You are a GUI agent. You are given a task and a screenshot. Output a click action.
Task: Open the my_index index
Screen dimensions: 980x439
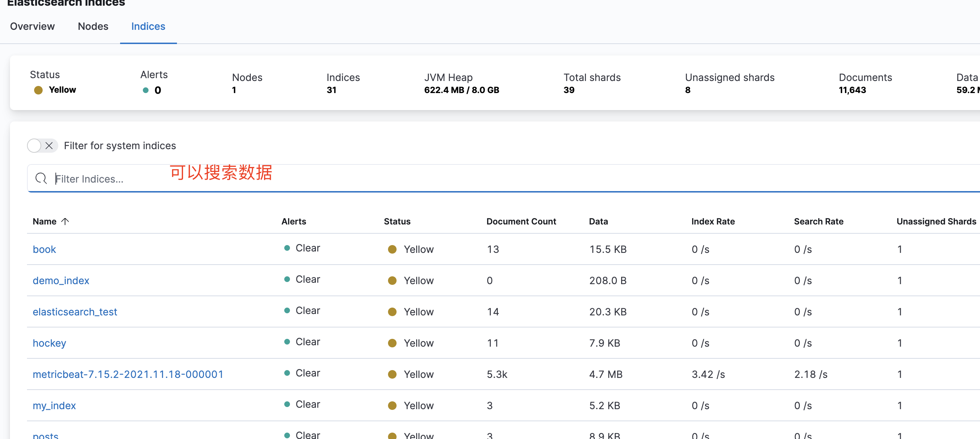pos(54,405)
